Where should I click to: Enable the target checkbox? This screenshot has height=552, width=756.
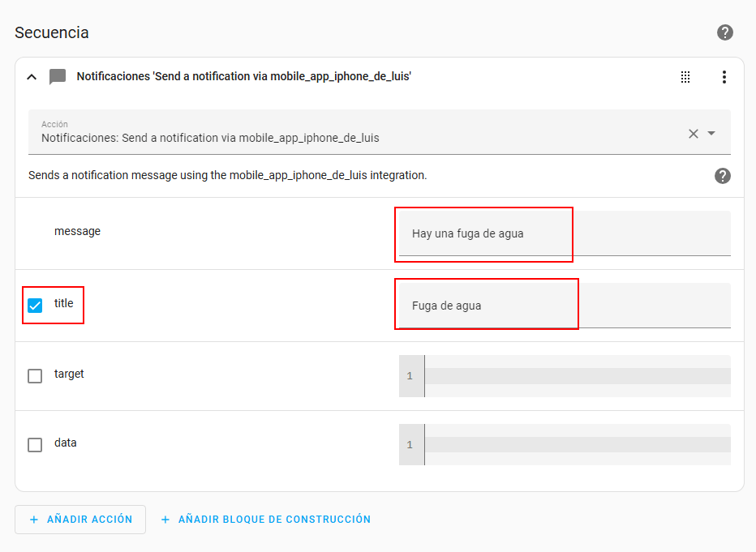(35, 376)
